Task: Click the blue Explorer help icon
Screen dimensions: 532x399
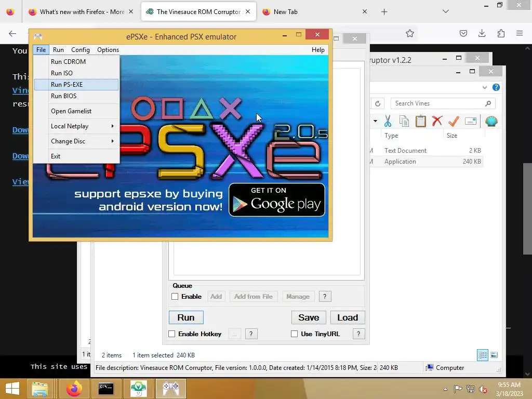Action: (496, 87)
